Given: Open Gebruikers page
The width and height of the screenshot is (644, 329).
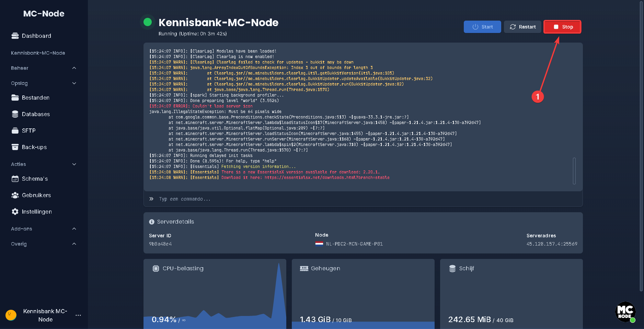Looking at the screenshot, I should coord(44,195).
